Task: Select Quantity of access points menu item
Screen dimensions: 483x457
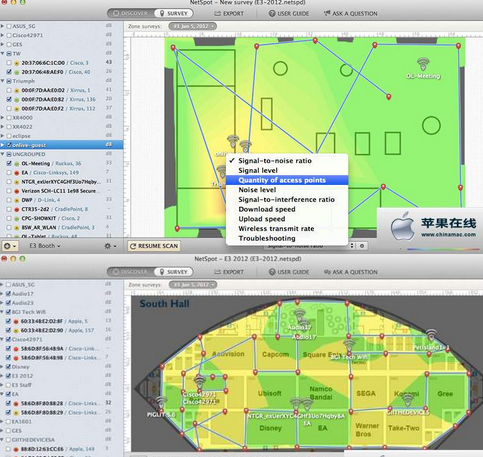Action: click(x=287, y=180)
